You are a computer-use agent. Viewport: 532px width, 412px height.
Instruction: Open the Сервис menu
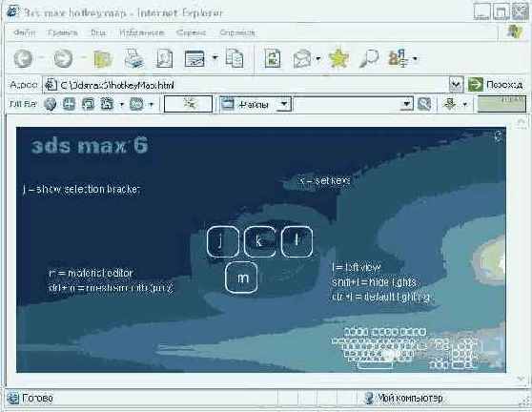(x=192, y=33)
